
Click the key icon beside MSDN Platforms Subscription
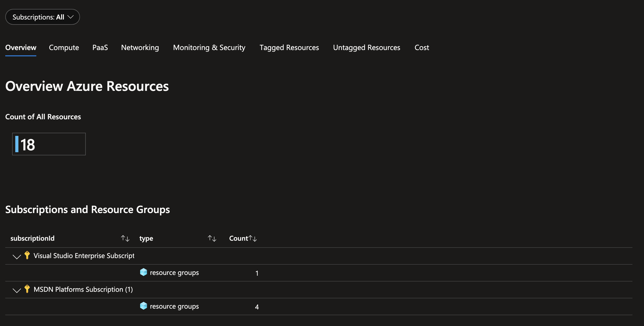[27, 289]
